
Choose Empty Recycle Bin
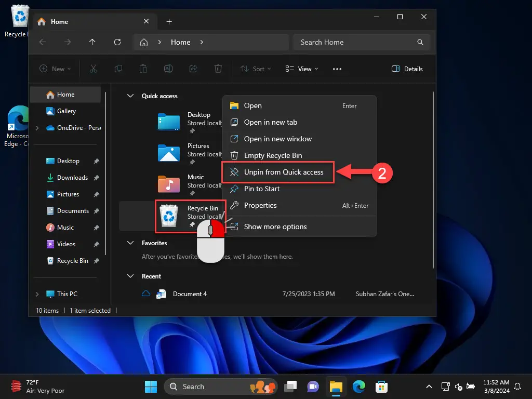(299, 156)
